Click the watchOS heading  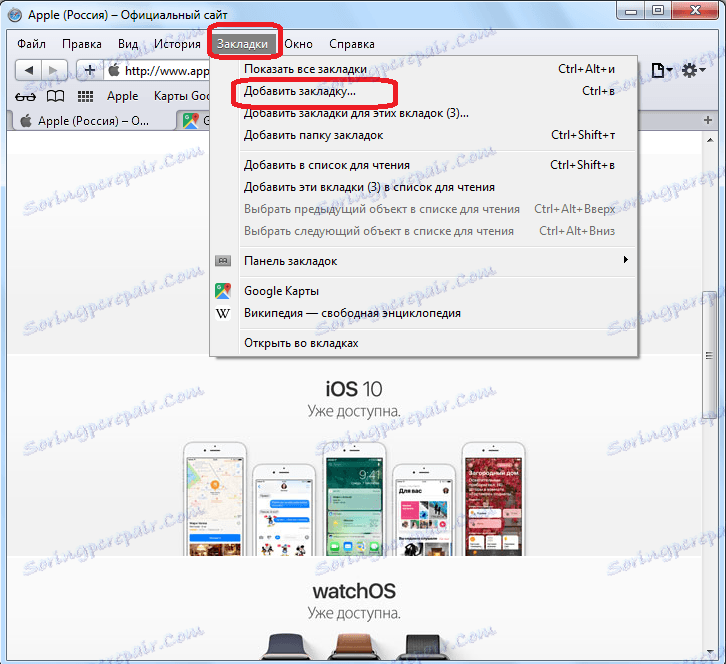click(x=354, y=591)
